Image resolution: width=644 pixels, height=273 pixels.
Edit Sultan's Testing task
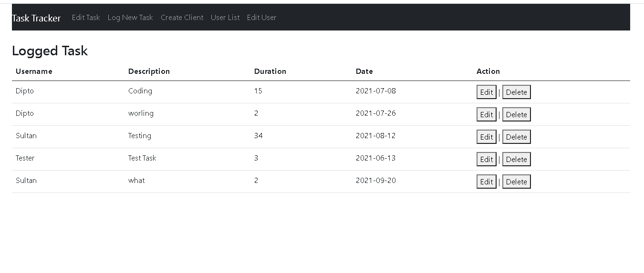point(487,137)
